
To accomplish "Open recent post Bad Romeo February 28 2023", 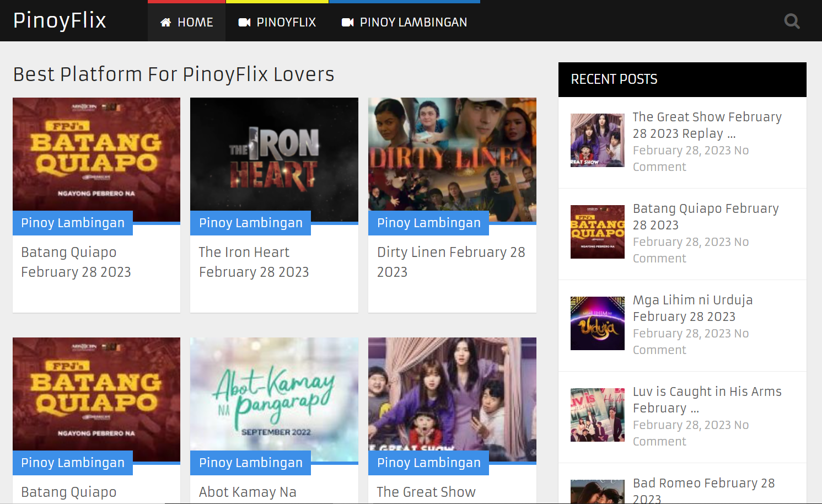I will point(704,490).
